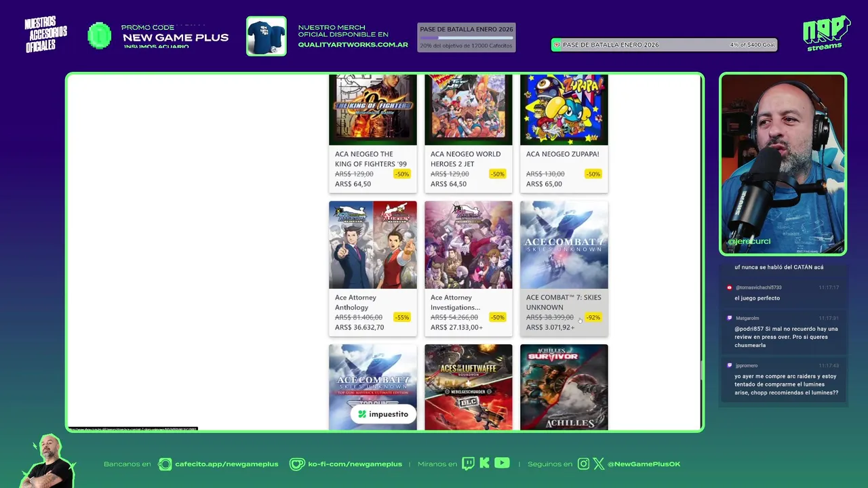Image resolution: width=868 pixels, height=488 pixels.
Task: Click the chat username jppromero
Action: (x=747, y=365)
